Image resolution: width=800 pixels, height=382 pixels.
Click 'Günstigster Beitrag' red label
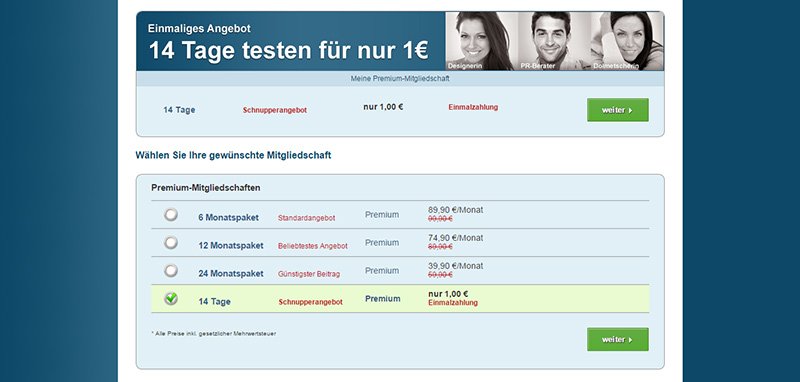pos(309,274)
